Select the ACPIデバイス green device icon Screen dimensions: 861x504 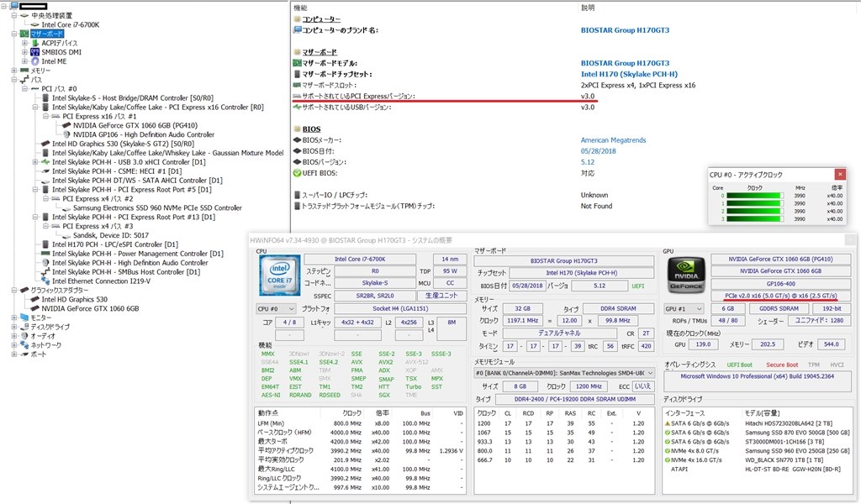point(35,43)
